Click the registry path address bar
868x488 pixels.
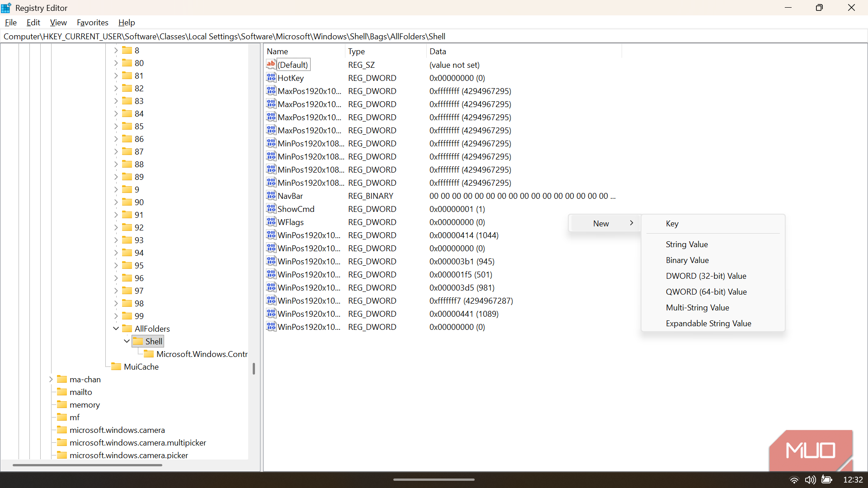434,37
